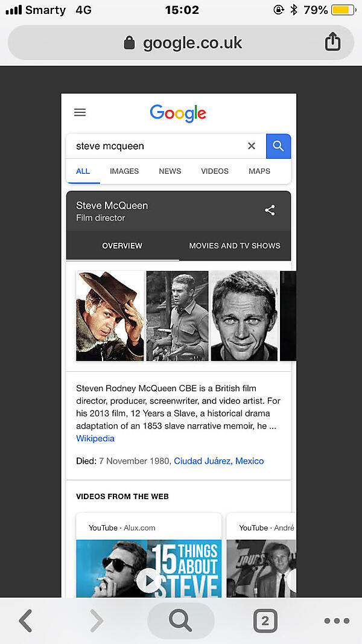Image resolution: width=362 pixels, height=644 pixels.
Task: Tap the padlock icon in address bar
Action: point(129,42)
